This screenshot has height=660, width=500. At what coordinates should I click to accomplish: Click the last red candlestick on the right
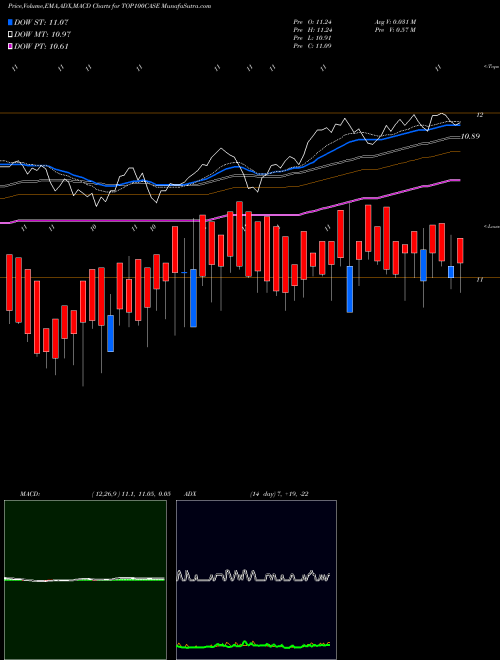pyautogui.click(x=460, y=251)
